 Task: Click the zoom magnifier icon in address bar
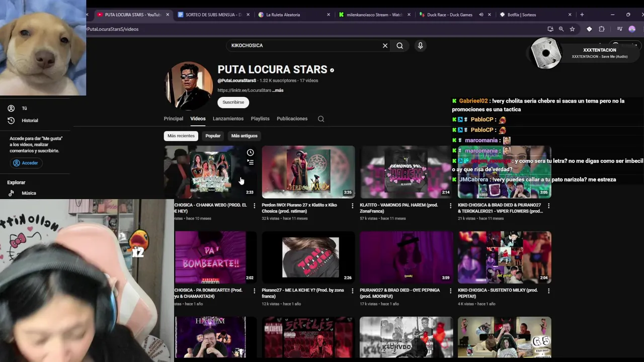click(x=561, y=29)
